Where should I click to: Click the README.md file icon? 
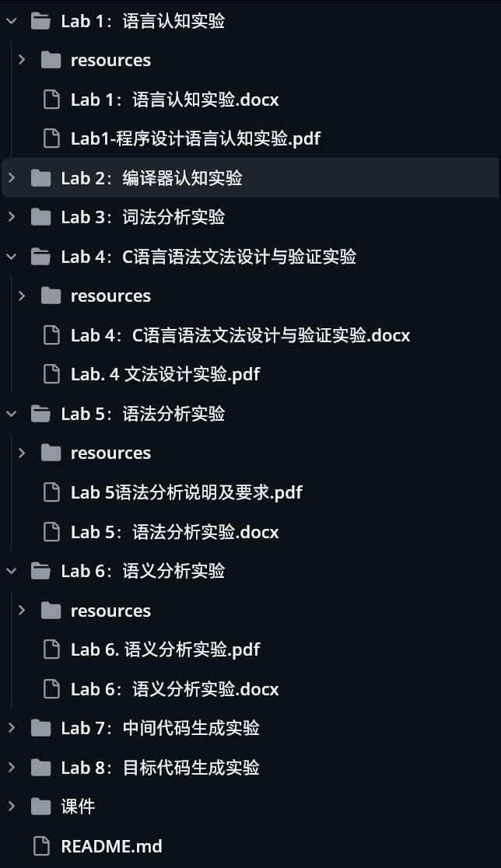41,846
